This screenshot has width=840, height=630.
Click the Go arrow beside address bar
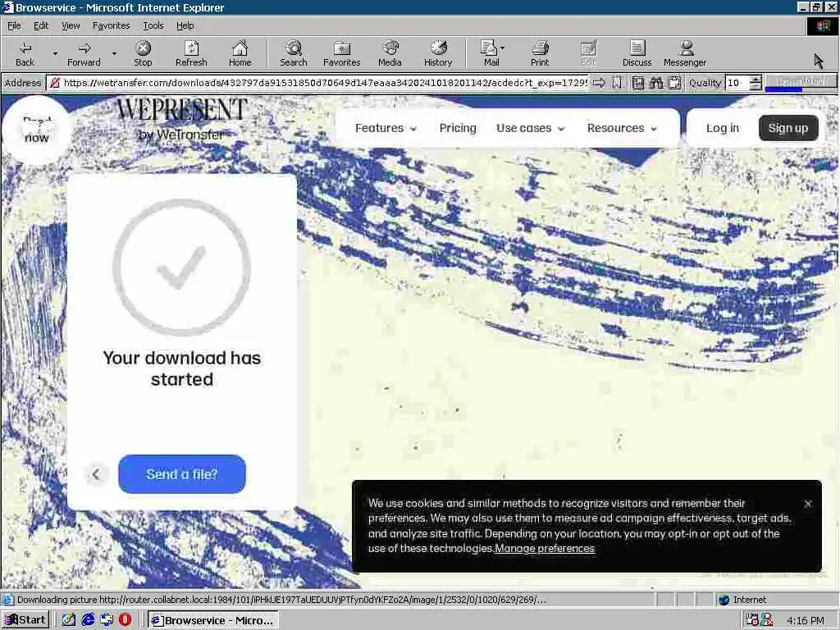pos(599,83)
